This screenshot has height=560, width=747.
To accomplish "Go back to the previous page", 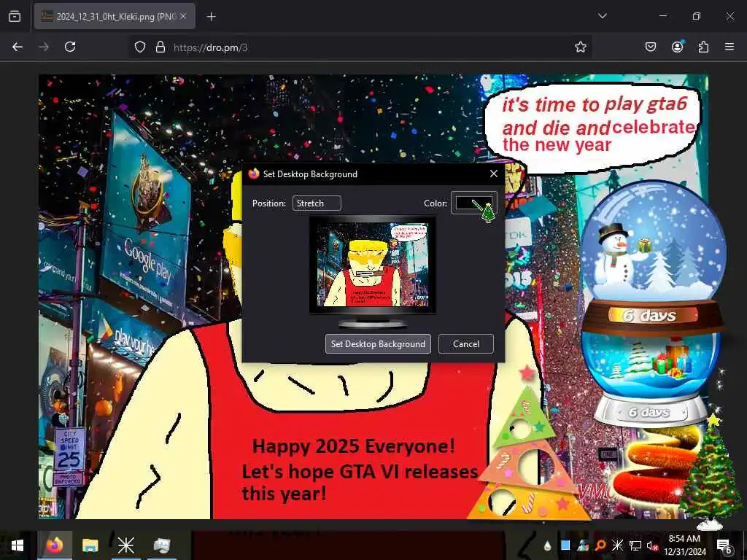I will [18, 47].
